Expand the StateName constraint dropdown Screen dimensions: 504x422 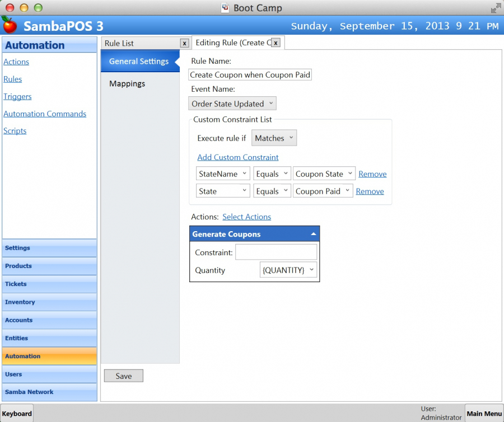tap(223, 174)
